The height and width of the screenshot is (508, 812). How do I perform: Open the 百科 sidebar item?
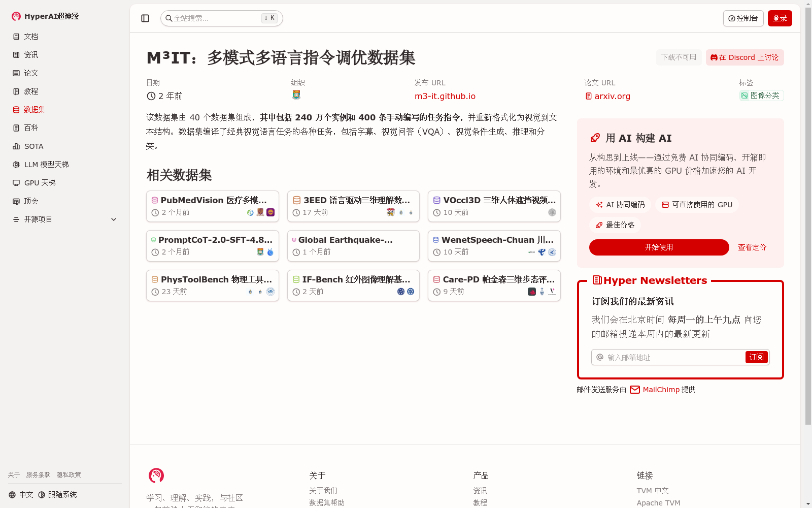[x=65, y=128]
